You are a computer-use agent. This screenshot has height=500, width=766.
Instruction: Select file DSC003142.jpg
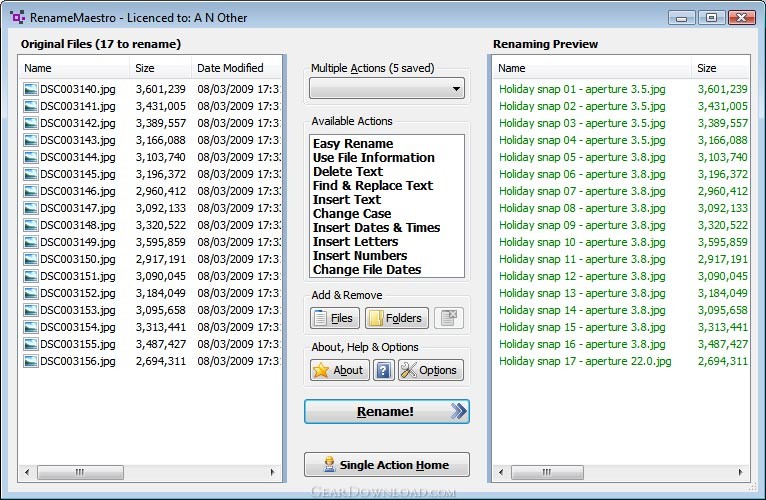(78, 123)
